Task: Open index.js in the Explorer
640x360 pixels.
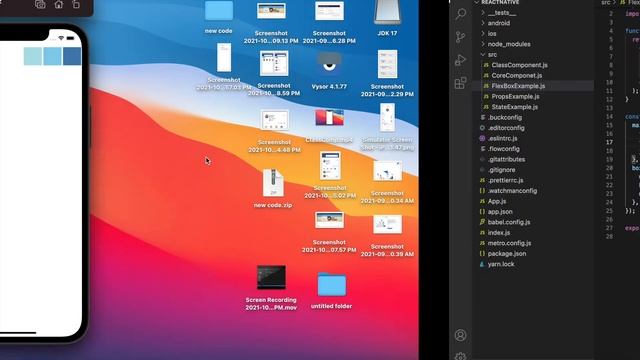Action: pos(533,232)
